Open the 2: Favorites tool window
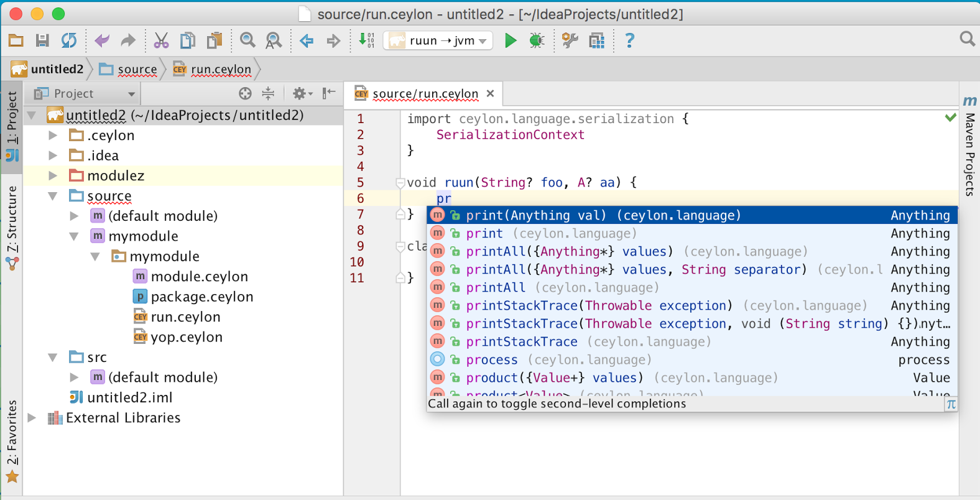 tap(12, 442)
